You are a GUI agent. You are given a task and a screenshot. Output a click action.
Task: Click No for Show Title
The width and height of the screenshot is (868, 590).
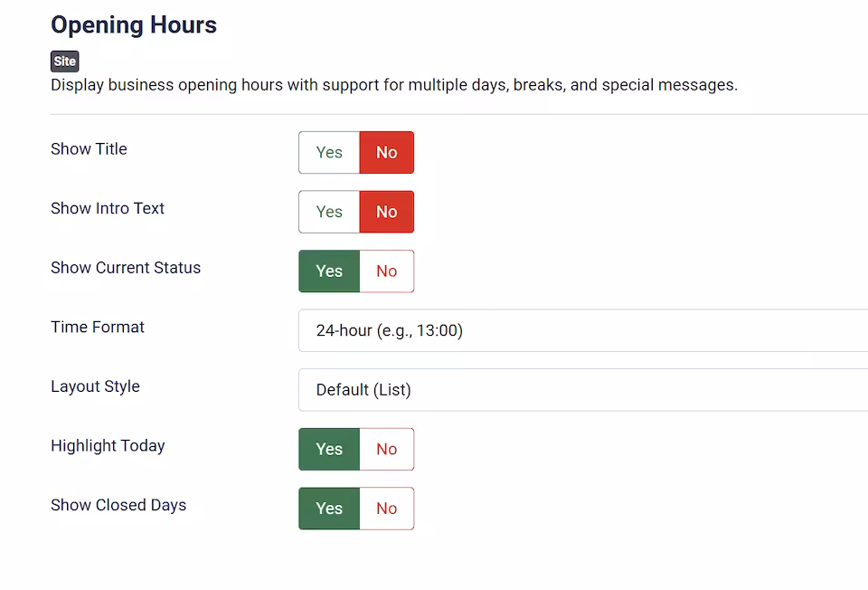tap(386, 152)
